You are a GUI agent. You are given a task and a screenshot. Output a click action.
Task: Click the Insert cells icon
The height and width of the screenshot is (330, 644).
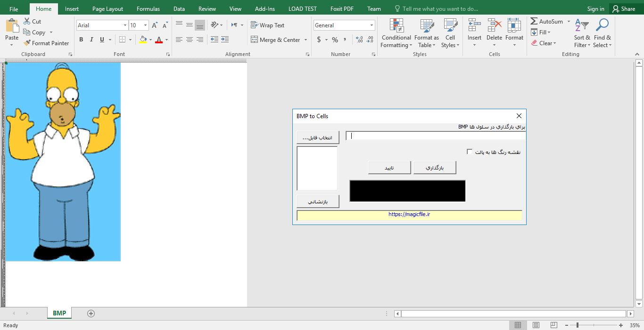(474, 25)
